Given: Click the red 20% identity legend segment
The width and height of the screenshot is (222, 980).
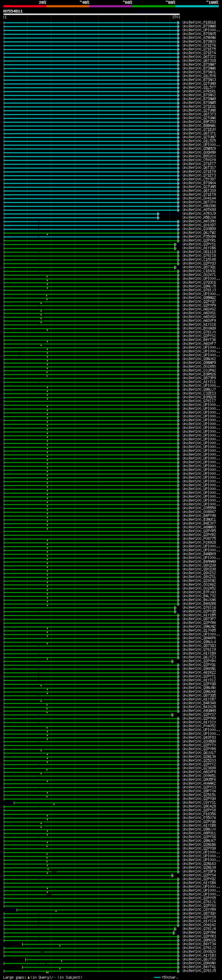Looking at the screenshot, I should pyautogui.click(x=25, y=6).
